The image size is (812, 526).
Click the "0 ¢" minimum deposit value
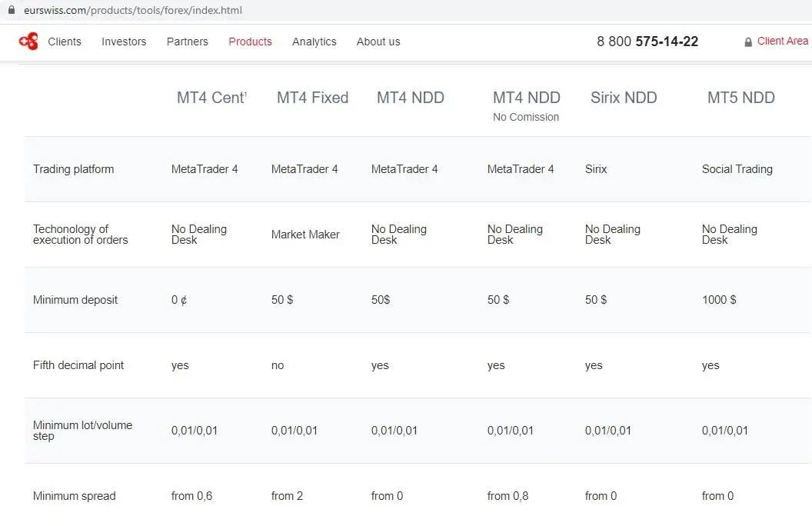[x=179, y=300]
